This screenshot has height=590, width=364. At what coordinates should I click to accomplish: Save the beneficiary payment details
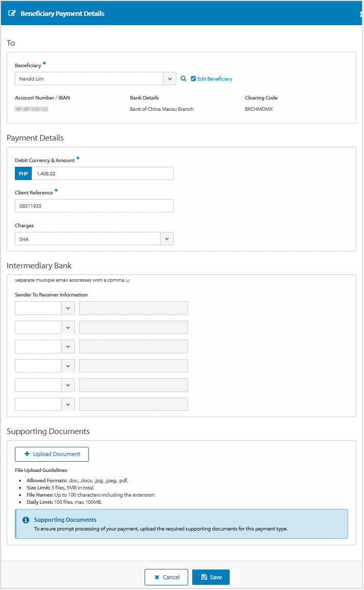(211, 577)
